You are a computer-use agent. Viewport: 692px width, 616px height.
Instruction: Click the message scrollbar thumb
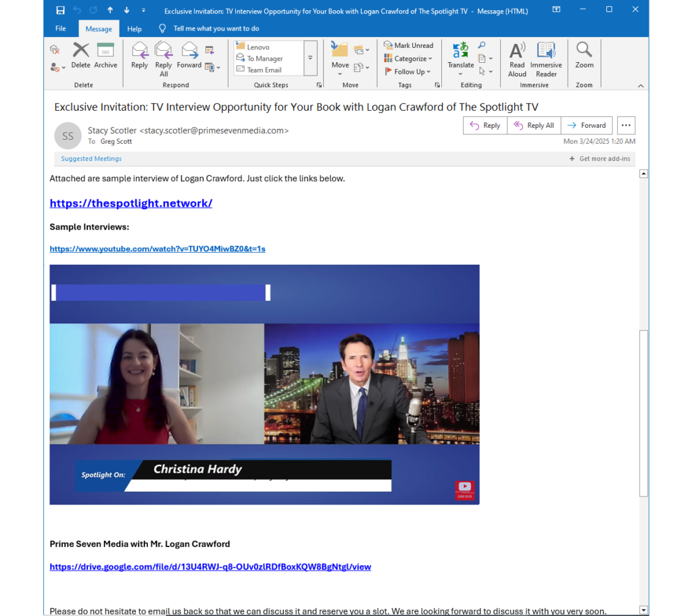click(x=643, y=413)
